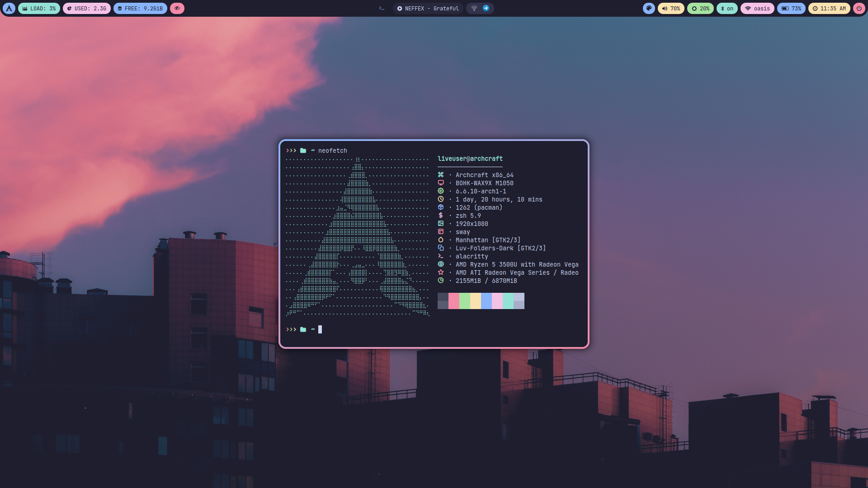
Task: Open the oasis Wi-Fi network menu
Action: point(757,8)
